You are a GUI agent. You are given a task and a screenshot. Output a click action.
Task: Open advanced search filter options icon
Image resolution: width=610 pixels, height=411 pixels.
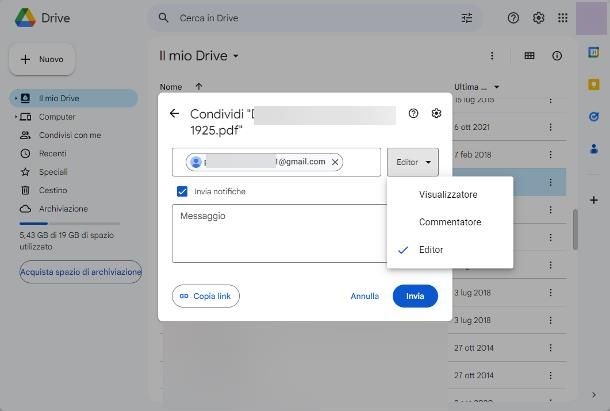(x=466, y=18)
